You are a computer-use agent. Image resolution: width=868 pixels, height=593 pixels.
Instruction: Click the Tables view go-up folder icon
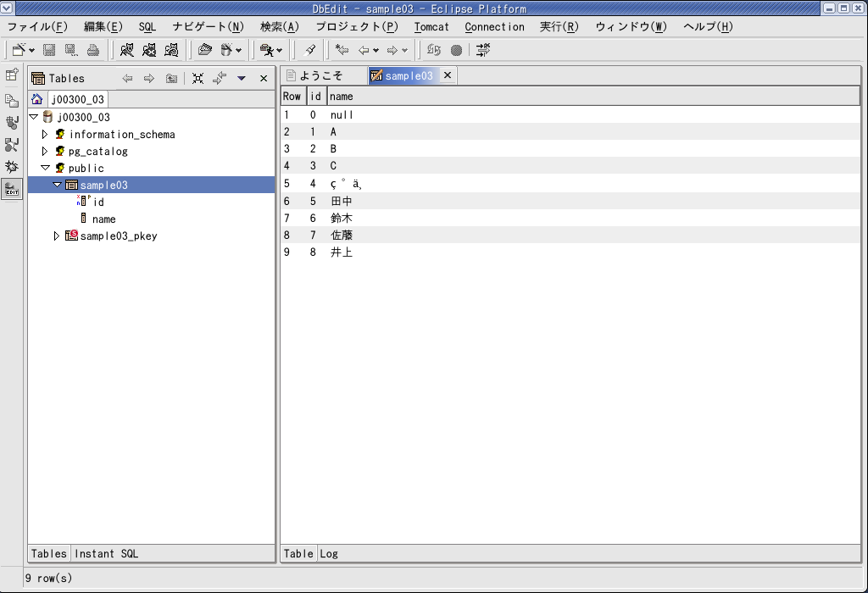coord(171,79)
